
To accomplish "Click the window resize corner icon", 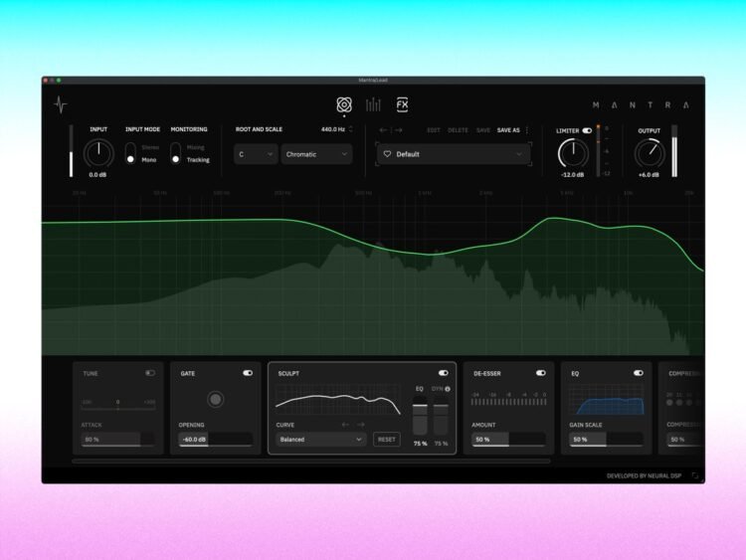I will 694,475.
